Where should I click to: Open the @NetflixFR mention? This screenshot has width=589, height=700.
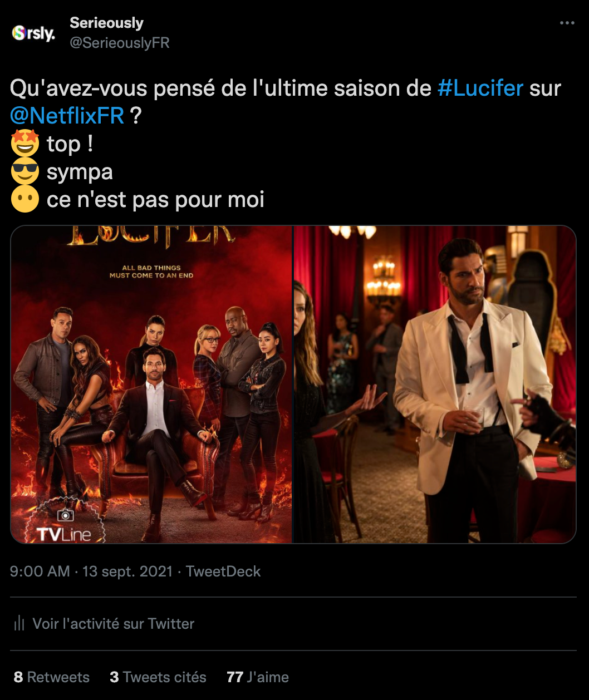pos(67,116)
